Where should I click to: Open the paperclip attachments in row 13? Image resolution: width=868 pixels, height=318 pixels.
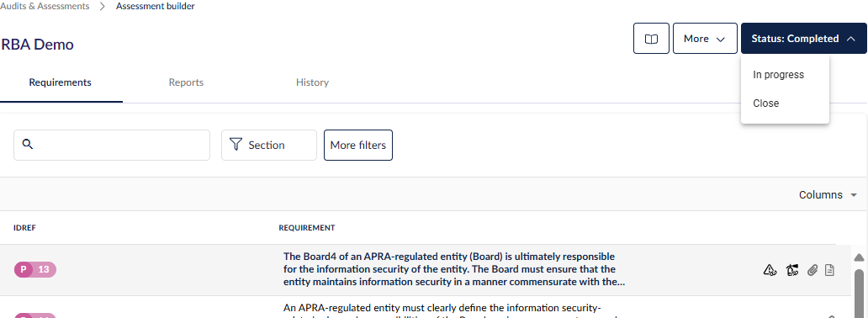(812, 270)
